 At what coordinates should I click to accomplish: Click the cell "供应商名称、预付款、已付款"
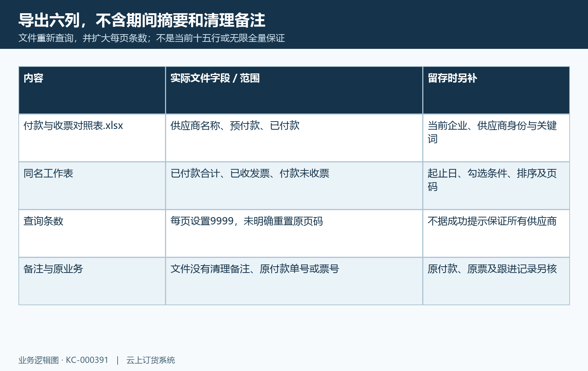pyautogui.click(x=294, y=138)
